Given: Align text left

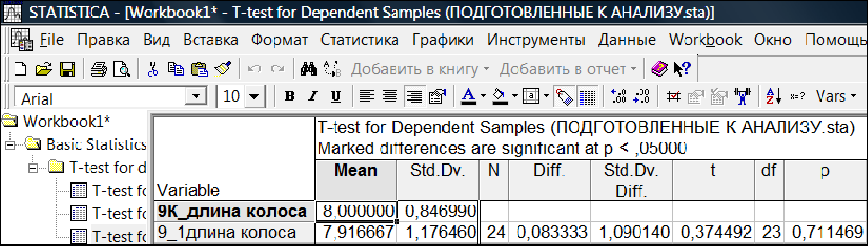Looking at the screenshot, I should click(x=366, y=96).
